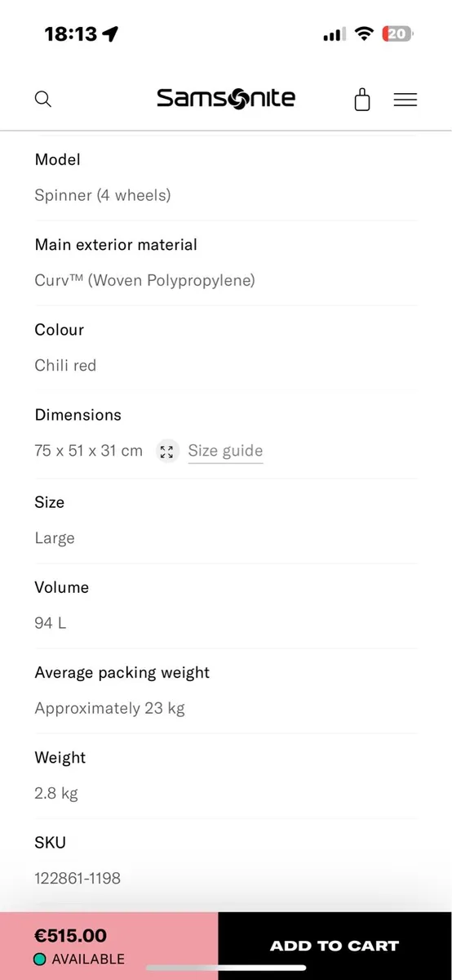The image size is (452, 980).
Task: Tap the Curv Woven Polypropylene material text
Action: pos(144,281)
